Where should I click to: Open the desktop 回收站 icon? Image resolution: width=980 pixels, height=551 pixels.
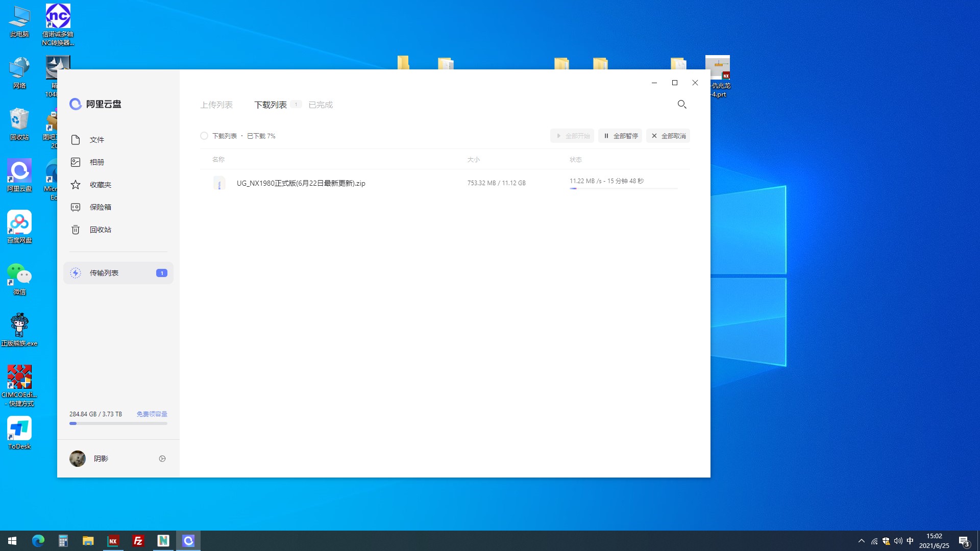coord(19,124)
